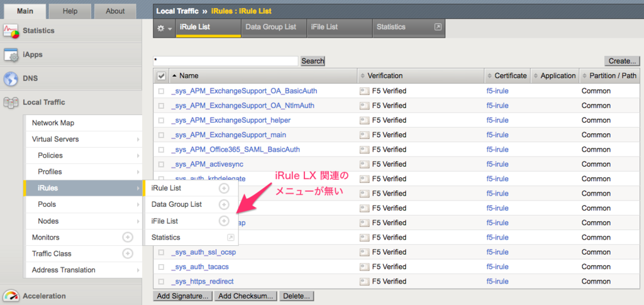Check the _sys_APM_ExchangeSupport_helper row checkbox

(162, 120)
